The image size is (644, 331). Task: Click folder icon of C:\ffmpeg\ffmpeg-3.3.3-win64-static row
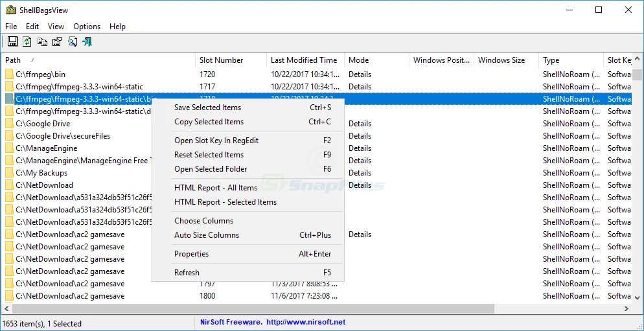tap(10, 87)
